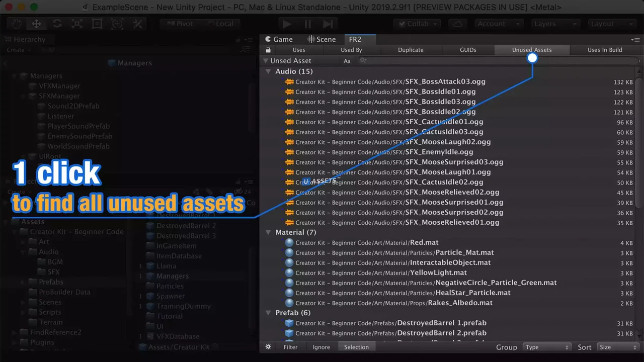Click the audio icon of SFX_MooseRelieved01.ogg
The width and height of the screenshot is (644, 362).
[289, 222]
